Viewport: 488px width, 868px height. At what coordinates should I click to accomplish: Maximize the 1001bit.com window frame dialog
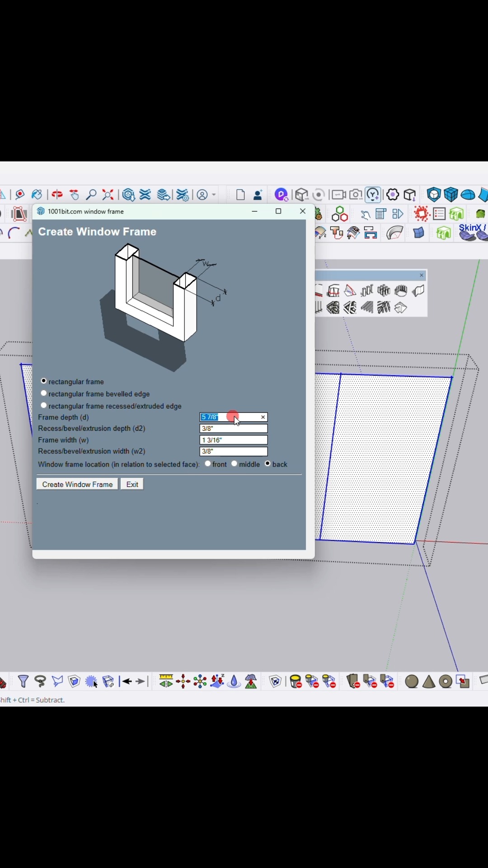pyautogui.click(x=279, y=211)
